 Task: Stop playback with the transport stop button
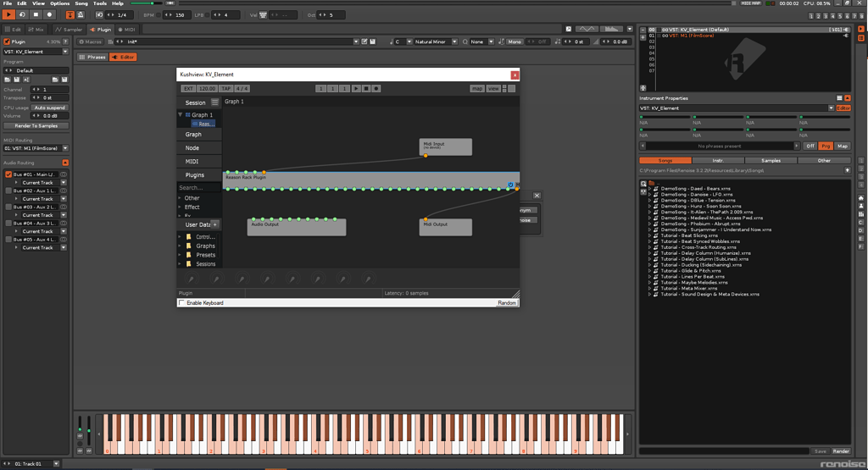pyautogui.click(x=36, y=15)
